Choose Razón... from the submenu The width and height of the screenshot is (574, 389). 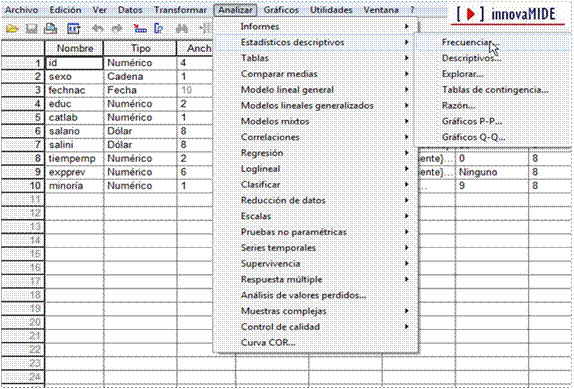click(494, 106)
